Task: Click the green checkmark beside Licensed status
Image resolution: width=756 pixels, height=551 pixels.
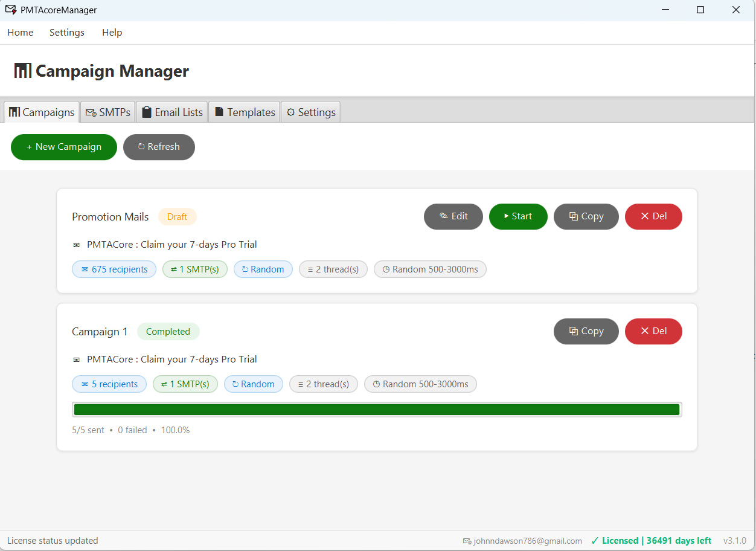Action: point(595,540)
